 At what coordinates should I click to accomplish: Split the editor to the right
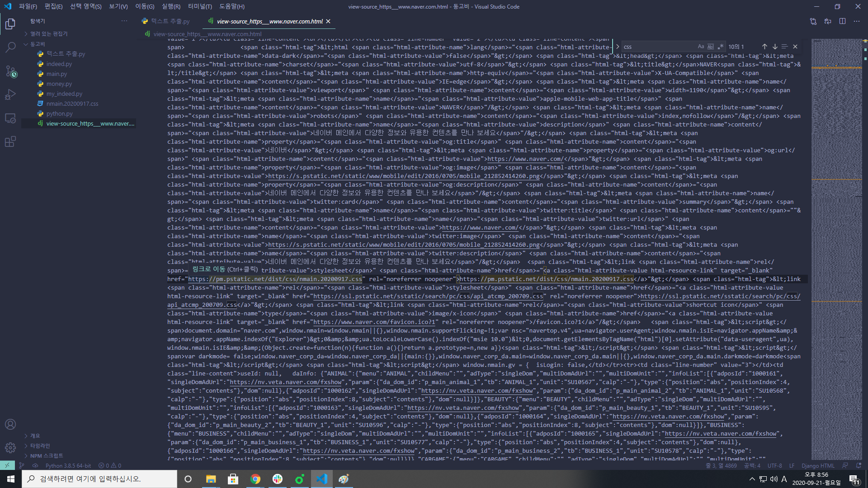pos(842,21)
